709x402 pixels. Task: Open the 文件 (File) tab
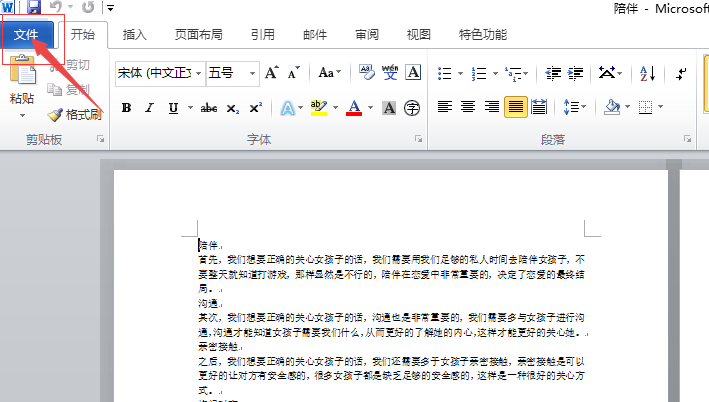[x=27, y=34]
